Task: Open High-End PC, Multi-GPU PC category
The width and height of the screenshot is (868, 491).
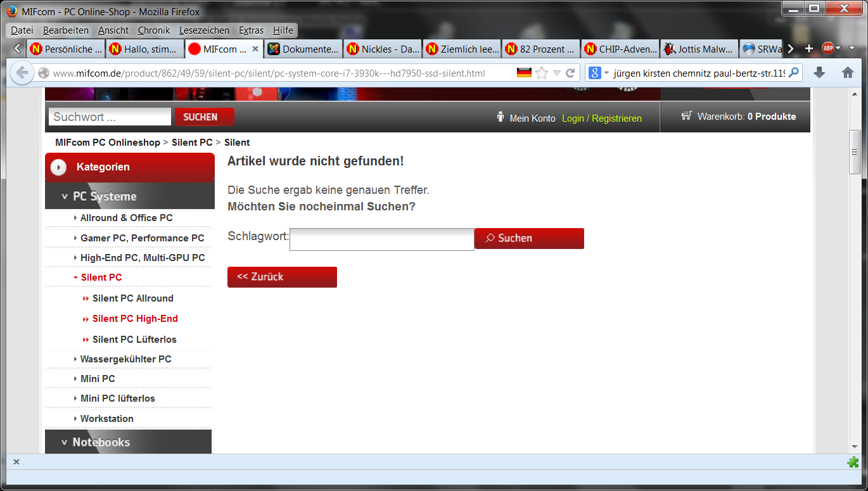Action: [143, 258]
